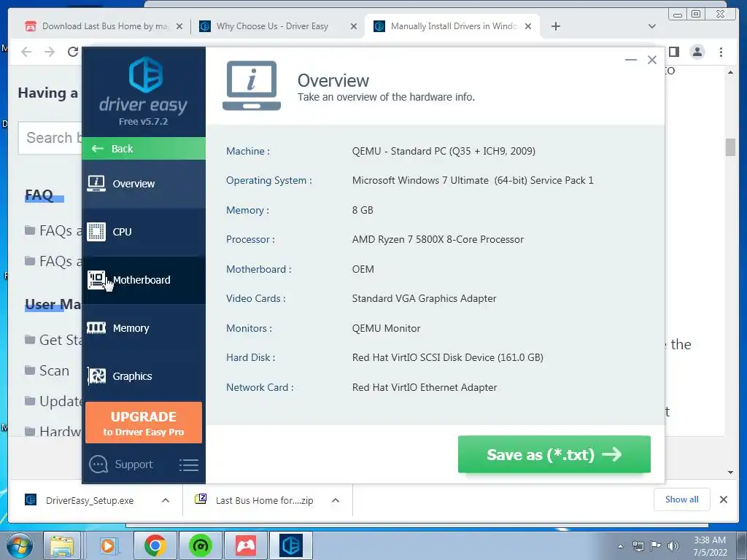
Task: Open Windows Media Player from taskbar
Action: tap(108, 545)
